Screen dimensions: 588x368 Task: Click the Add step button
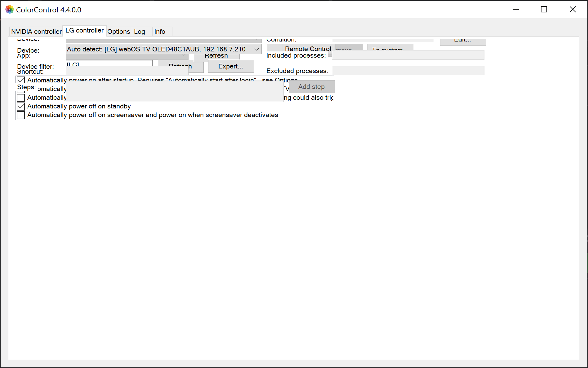click(311, 87)
